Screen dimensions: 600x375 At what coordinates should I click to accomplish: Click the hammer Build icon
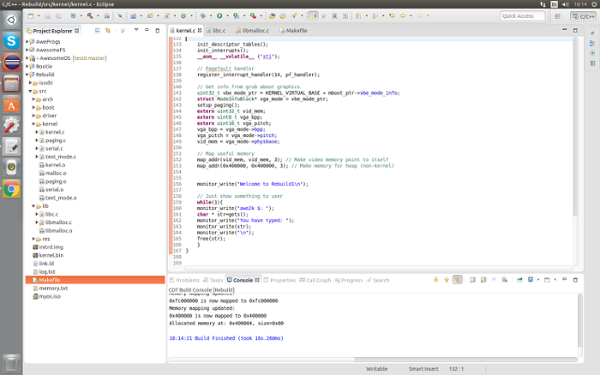pos(90,16)
